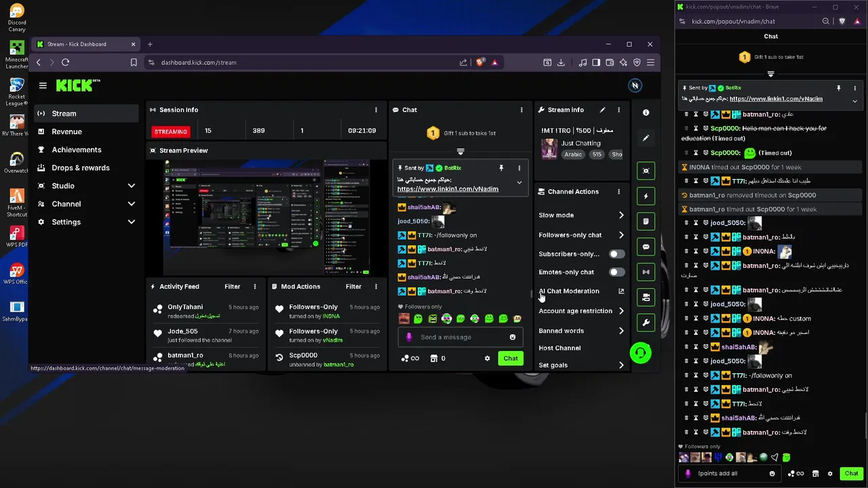Viewport: 868px width, 488px height.
Task: Open a new browser tab
Action: [x=150, y=44]
